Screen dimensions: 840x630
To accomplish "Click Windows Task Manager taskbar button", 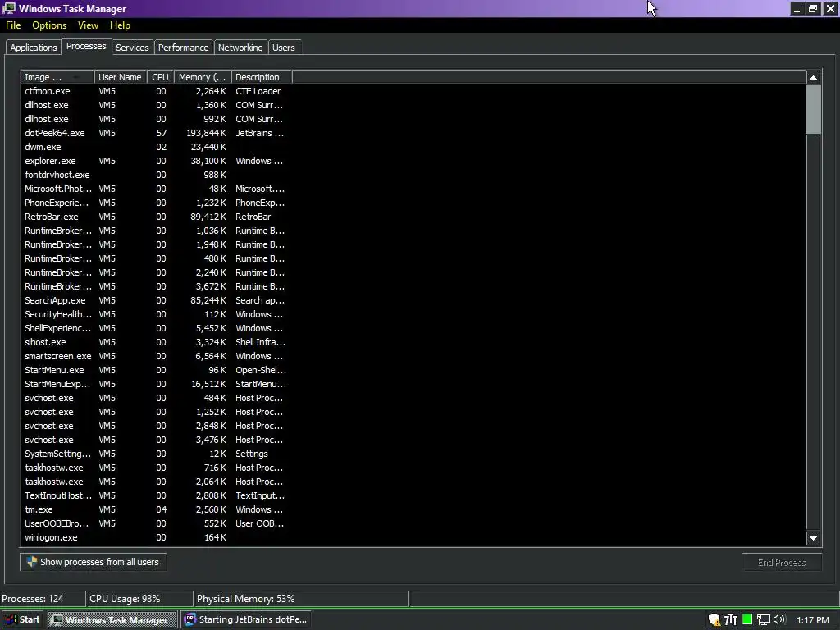I will (112, 620).
